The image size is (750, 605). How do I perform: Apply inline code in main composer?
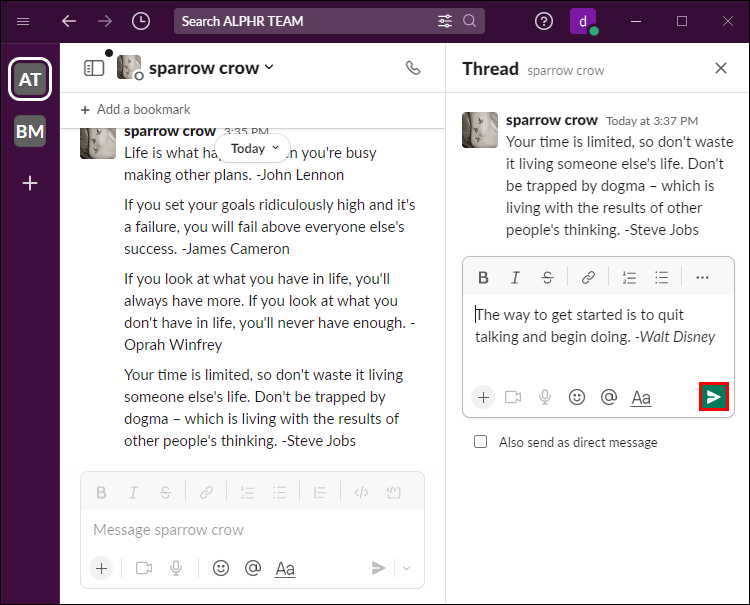point(361,492)
